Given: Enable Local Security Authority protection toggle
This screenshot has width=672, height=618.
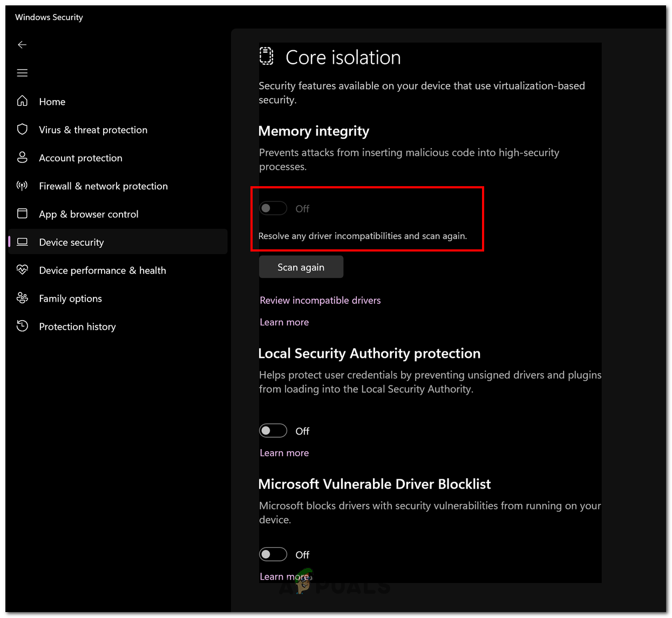Looking at the screenshot, I should [x=273, y=431].
